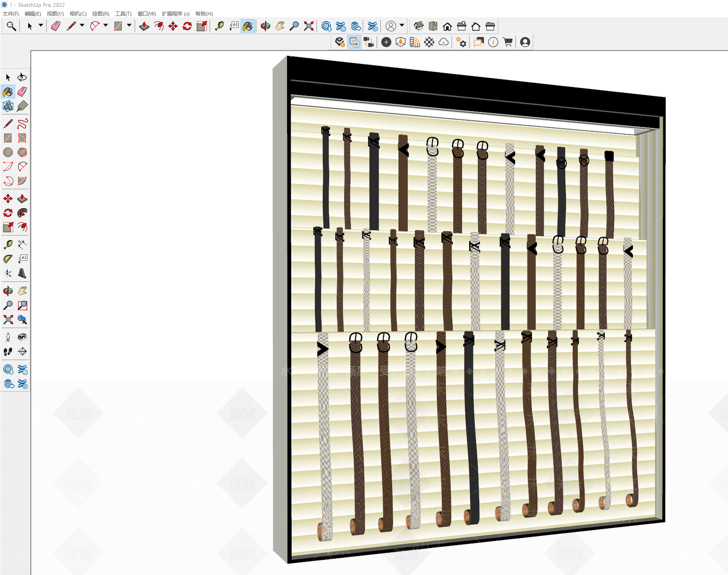Expand the Select tool dropdown arrow
Screen dimensions: 728x575
tap(40, 25)
